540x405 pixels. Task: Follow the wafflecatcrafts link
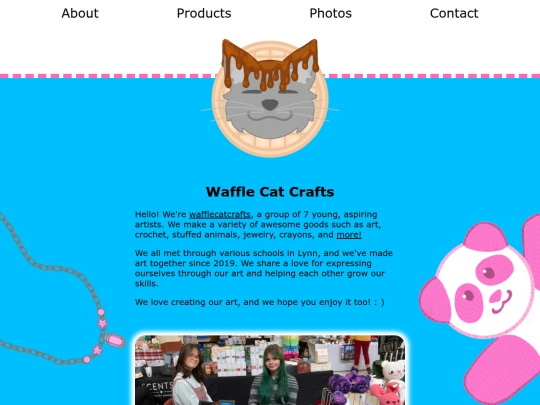pos(220,214)
